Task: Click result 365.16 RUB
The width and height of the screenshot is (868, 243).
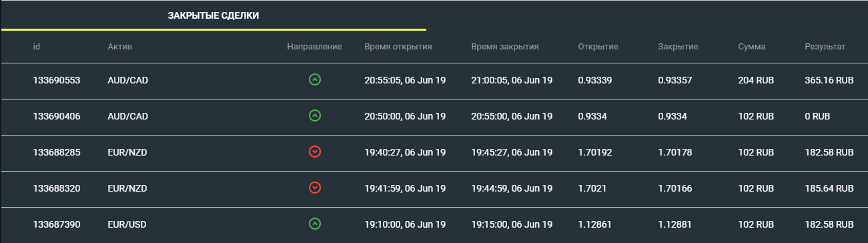Action: pos(829,80)
